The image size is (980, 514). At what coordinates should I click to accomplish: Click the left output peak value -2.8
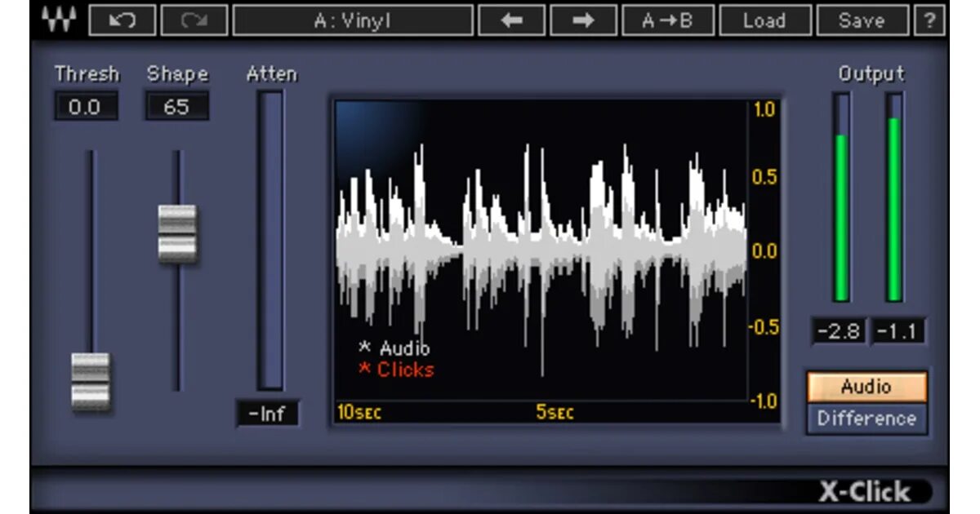click(x=838, y=331)
